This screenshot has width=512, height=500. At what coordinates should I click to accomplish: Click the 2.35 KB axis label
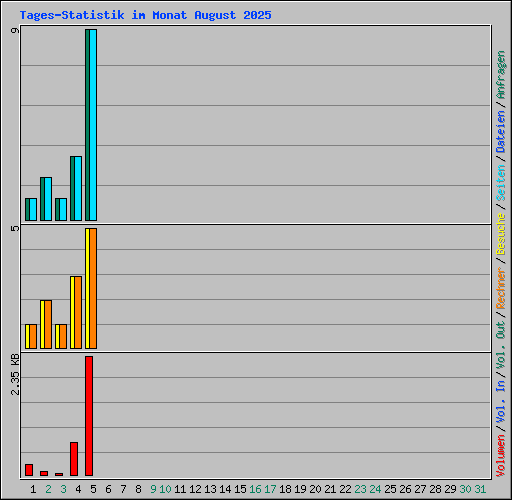tap(15, 374)
